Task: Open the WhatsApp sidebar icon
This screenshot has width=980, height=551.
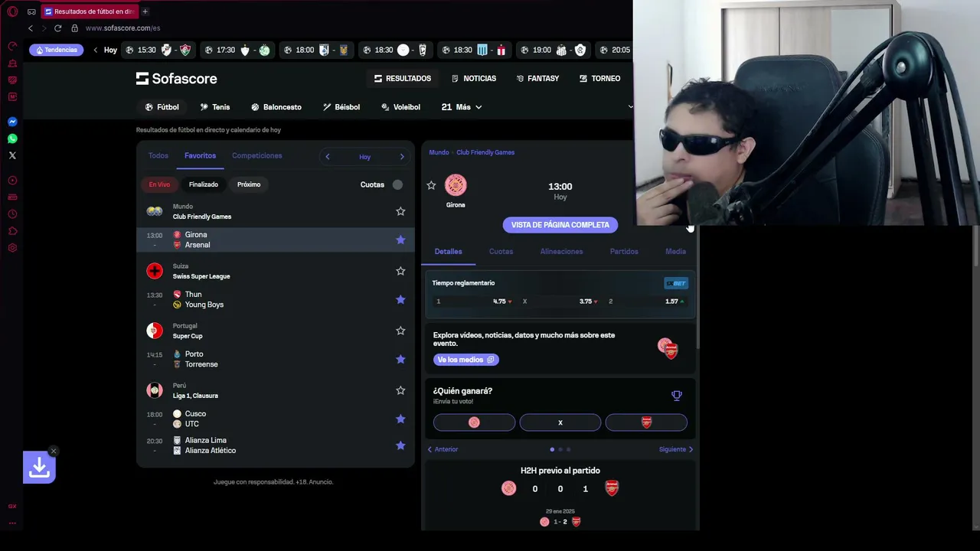Action: click(12, 139)
